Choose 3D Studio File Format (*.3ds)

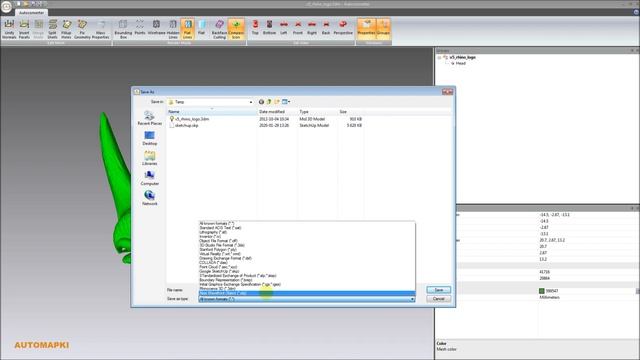tap(307, 245)
